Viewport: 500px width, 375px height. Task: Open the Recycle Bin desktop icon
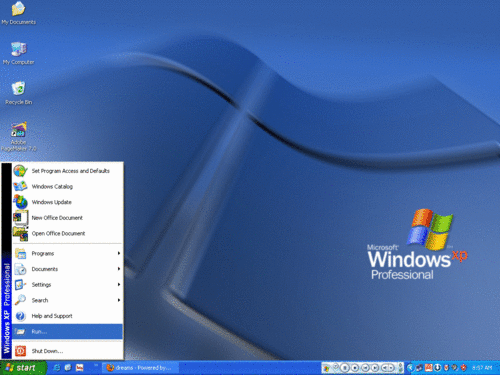point(19,93)
